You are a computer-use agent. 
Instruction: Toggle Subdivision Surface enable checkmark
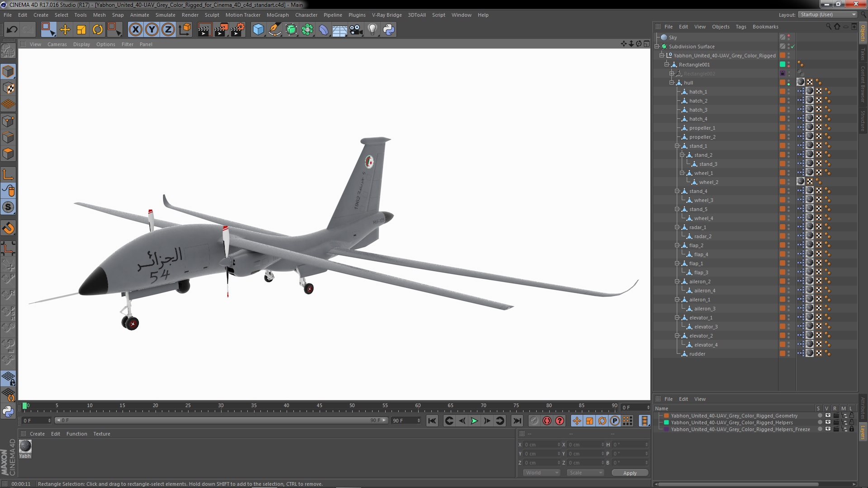coord(793,47)
